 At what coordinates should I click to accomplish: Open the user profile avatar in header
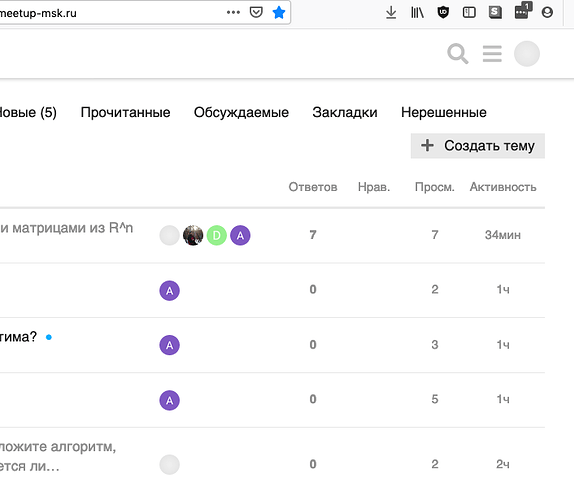pyautogui.click(x=527, y=54)
